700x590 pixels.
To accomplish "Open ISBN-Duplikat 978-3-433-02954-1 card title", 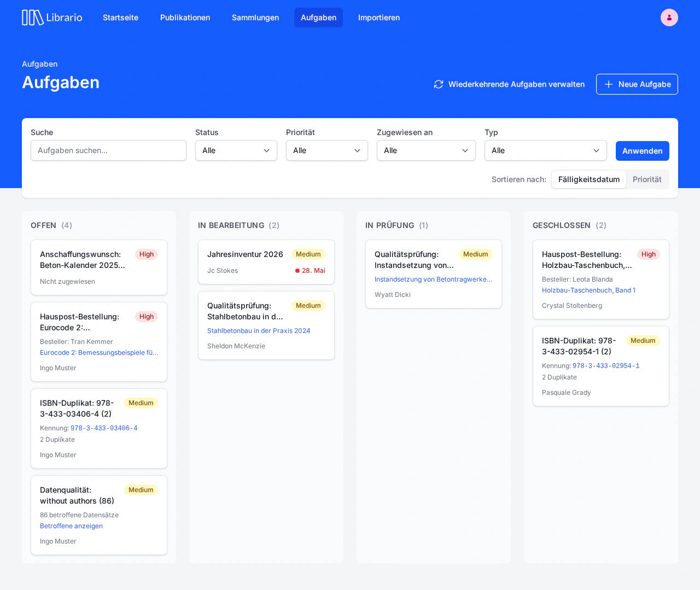I will click(579, 346).
